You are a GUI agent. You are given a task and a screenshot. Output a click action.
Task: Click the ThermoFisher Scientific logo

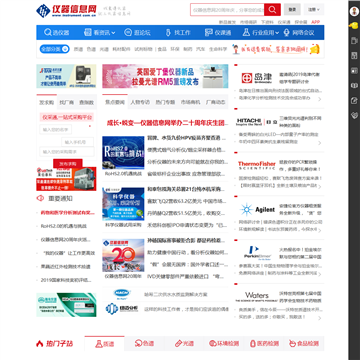click(257, 165)
